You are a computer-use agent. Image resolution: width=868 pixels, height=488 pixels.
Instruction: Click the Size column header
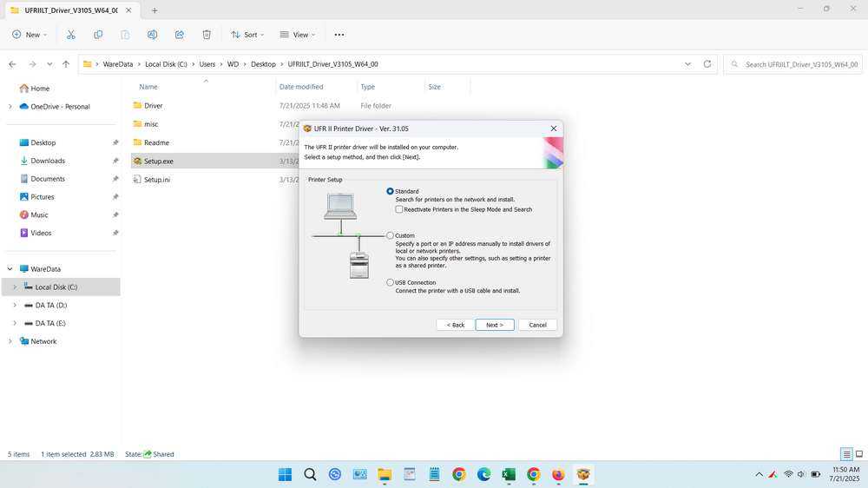(x=435, y=87)
